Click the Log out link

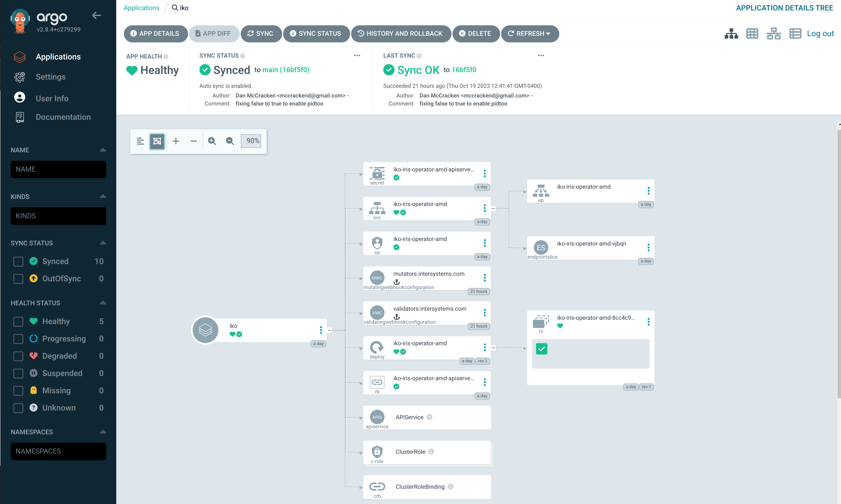[x=820, y=34]
